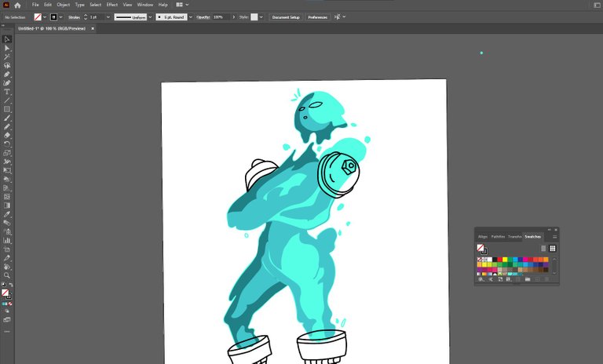Select the Direct Selection tool
Viewport: 603px width, 364px height.
point(7,48)
